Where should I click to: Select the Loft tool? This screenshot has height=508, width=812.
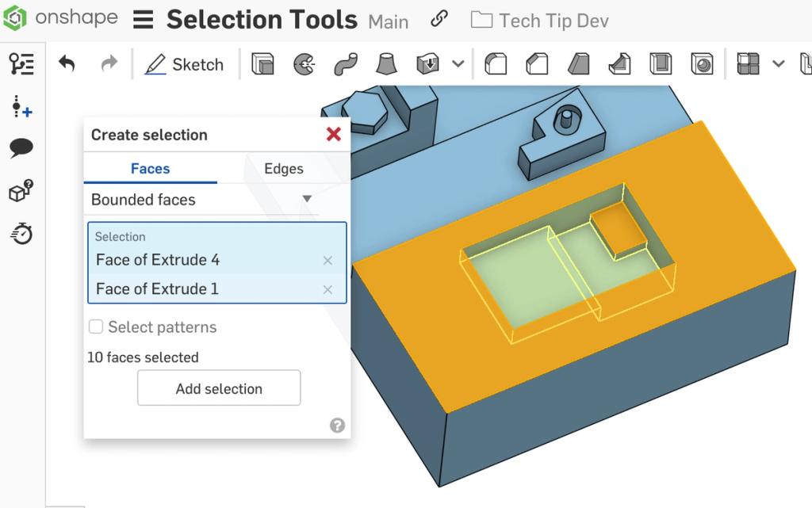pyautogui.click(x=385, y=64)
